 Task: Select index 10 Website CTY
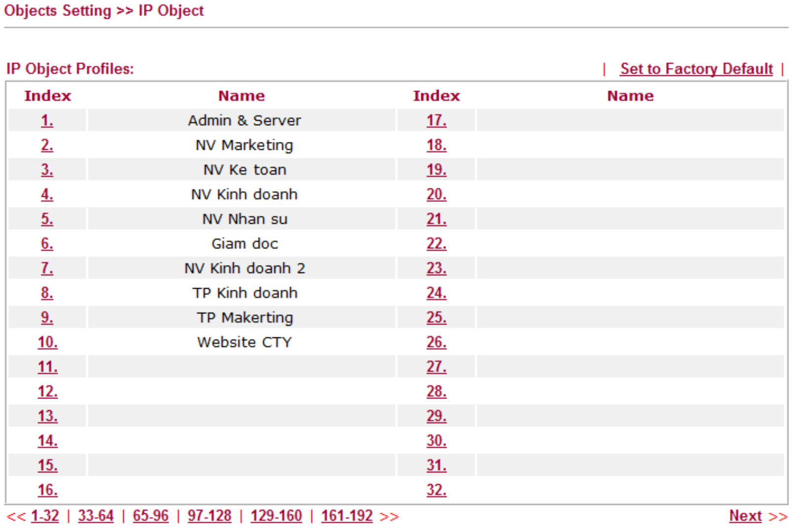(47, 342)
